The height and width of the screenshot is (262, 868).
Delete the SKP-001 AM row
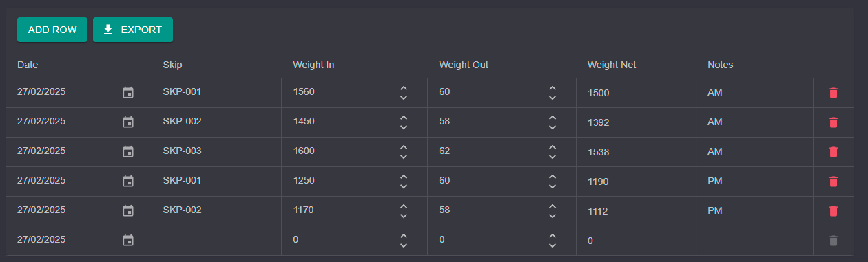pos(834,92)
